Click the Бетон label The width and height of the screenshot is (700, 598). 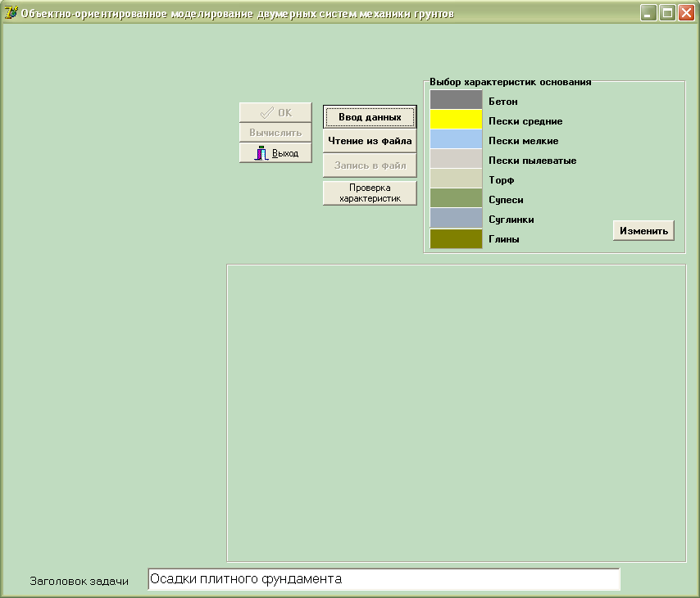pos(503,102)
